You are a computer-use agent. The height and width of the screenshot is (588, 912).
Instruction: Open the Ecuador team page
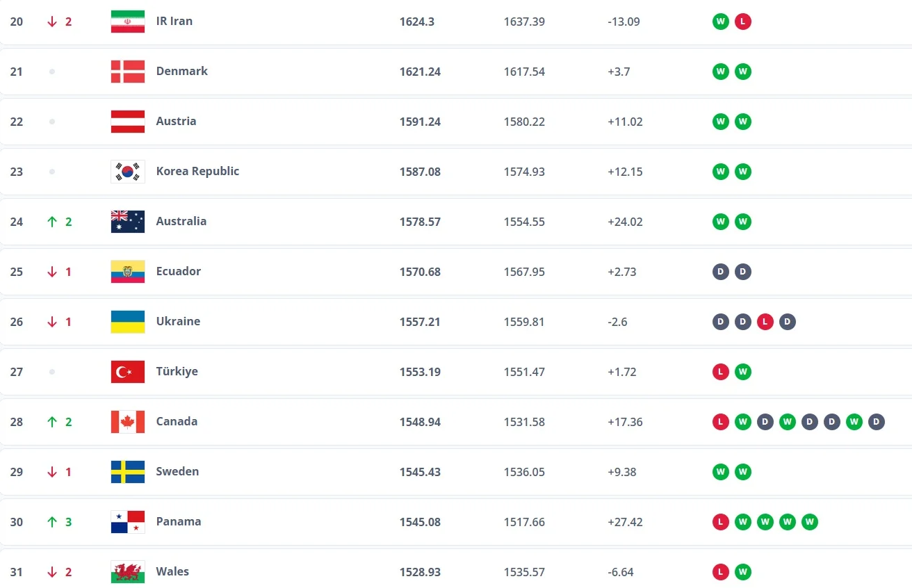pos(178,271)
